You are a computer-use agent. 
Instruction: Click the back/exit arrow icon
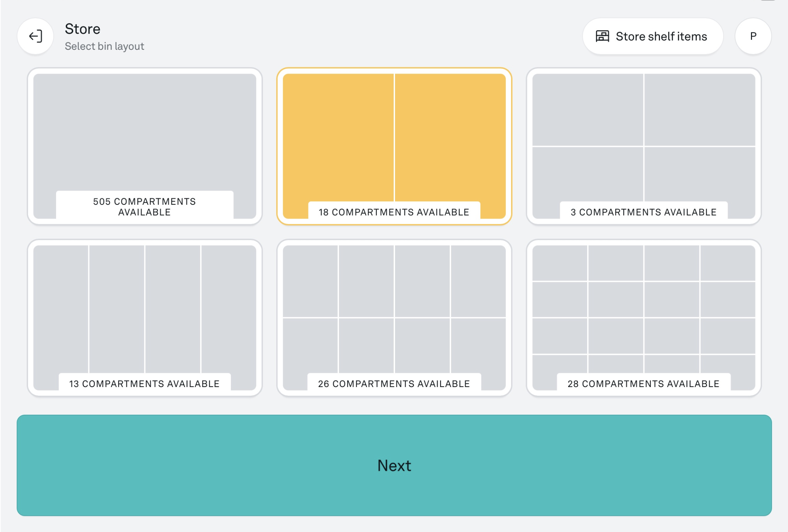35,36
